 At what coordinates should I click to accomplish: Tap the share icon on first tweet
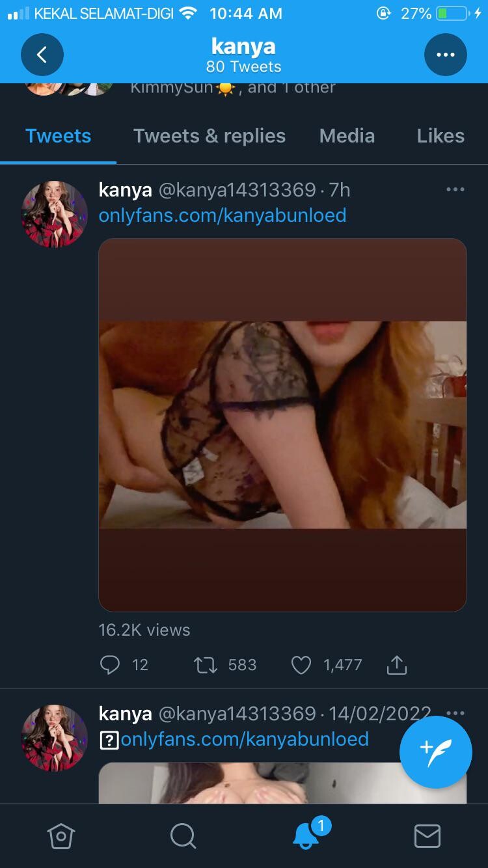(x=396, y=665)
